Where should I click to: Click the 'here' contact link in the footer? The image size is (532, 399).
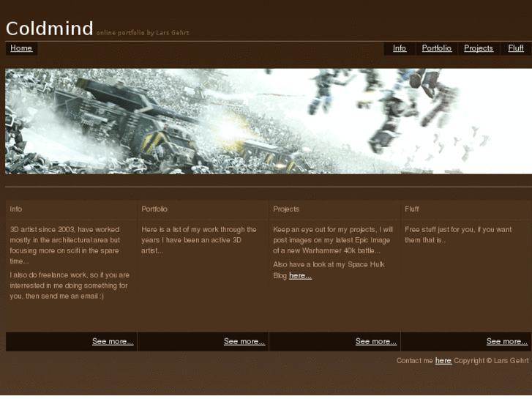coord(443,361)
